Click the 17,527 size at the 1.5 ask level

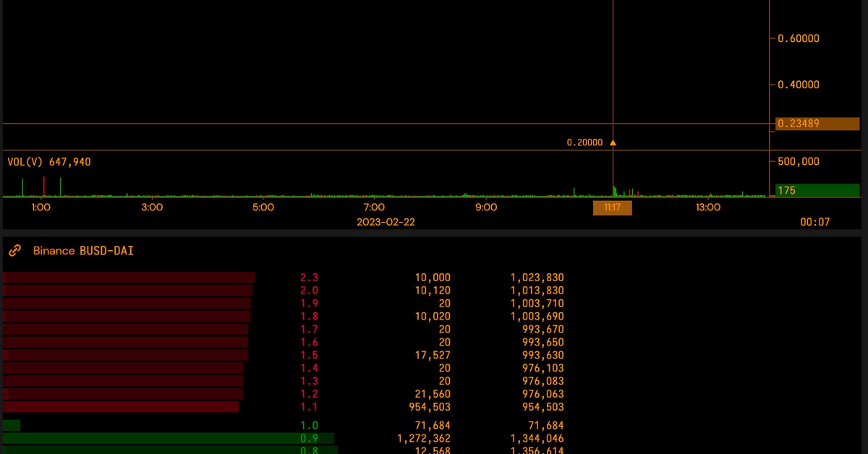point(434,356)
